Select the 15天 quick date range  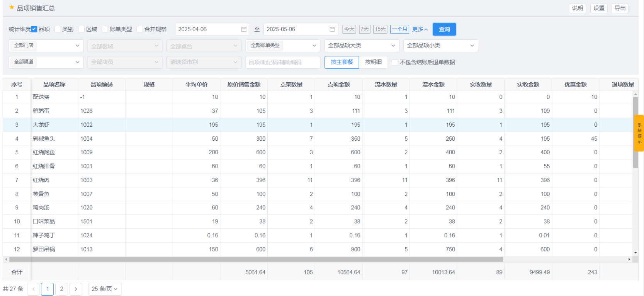coord(381,29)
